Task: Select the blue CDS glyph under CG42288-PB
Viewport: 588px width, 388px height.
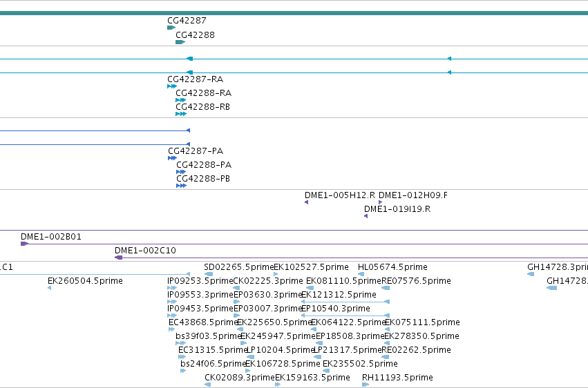Action: [182, 186]
